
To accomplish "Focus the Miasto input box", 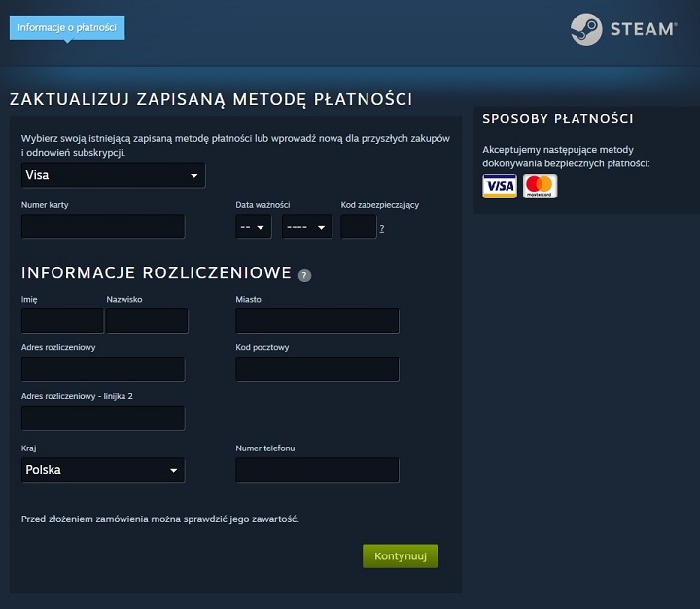I will pos(317,321).
